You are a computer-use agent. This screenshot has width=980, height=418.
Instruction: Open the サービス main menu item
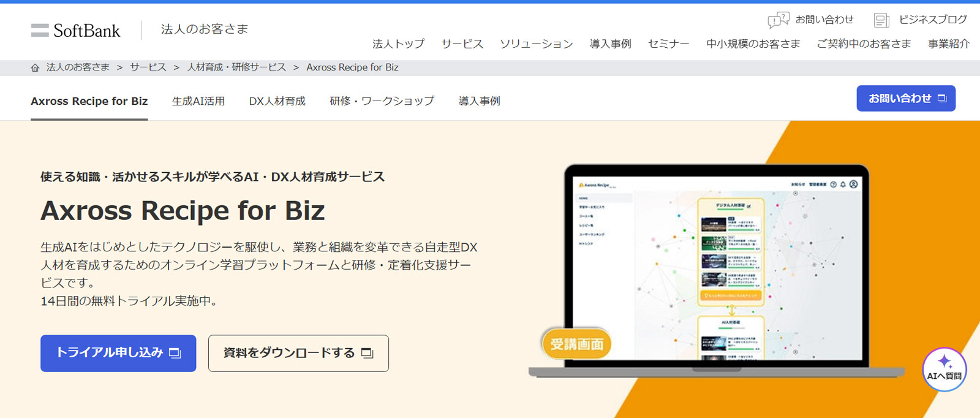pos(462,44)
